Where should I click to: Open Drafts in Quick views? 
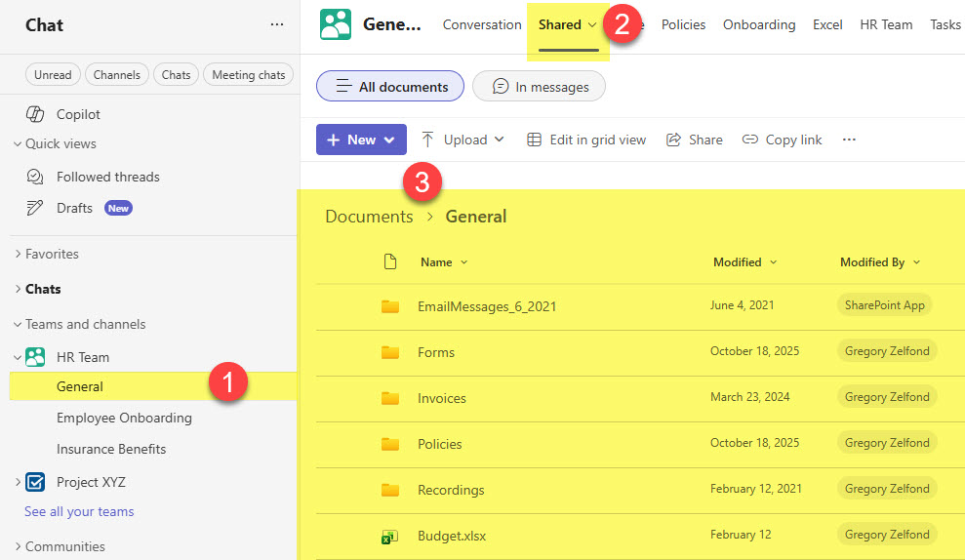click(x=74, y=208)
